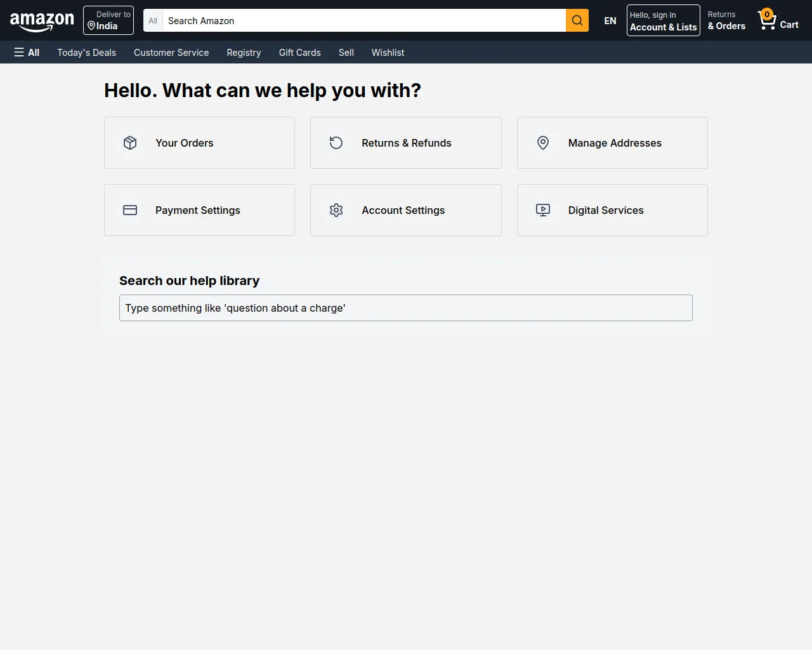Switch to the Customer Service nav item
This screenshot has height=650, width=812.
(171, 53)
